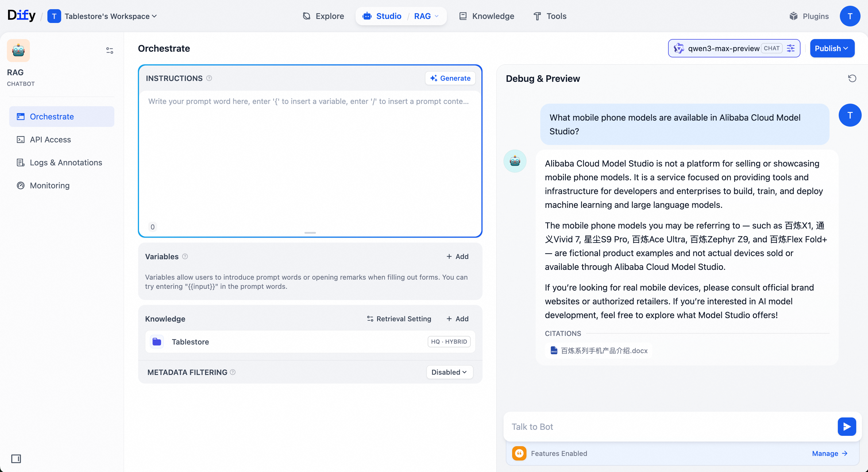Viewport: 868px width, 472px height.
Task: Click the RAG robot app avatar
Action: tap(19, 51)
